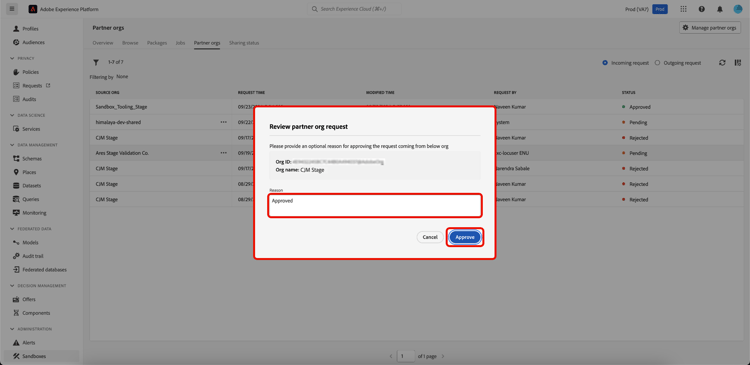Click the page number field

pos(406,356)
